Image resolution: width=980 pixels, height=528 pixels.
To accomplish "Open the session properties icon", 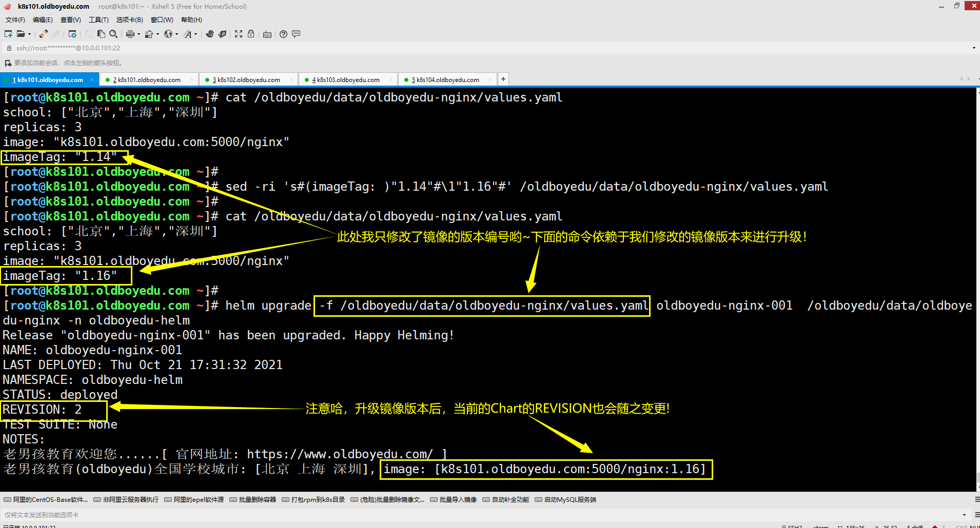I will pos(72,34).
